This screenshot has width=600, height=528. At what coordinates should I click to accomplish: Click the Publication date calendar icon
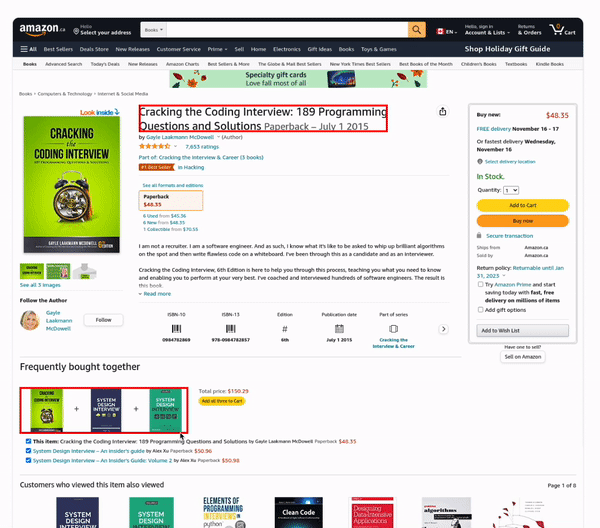point(339,329)
